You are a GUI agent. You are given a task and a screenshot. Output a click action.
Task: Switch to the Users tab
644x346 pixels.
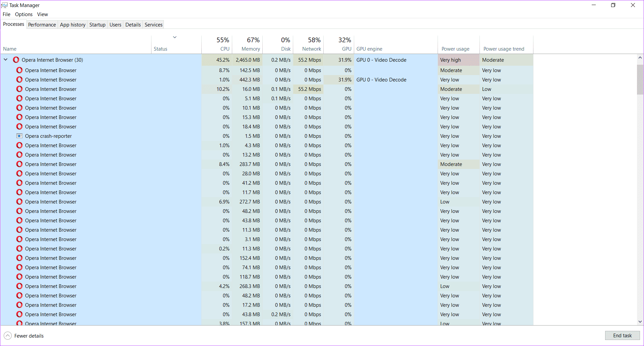point(115,24)
